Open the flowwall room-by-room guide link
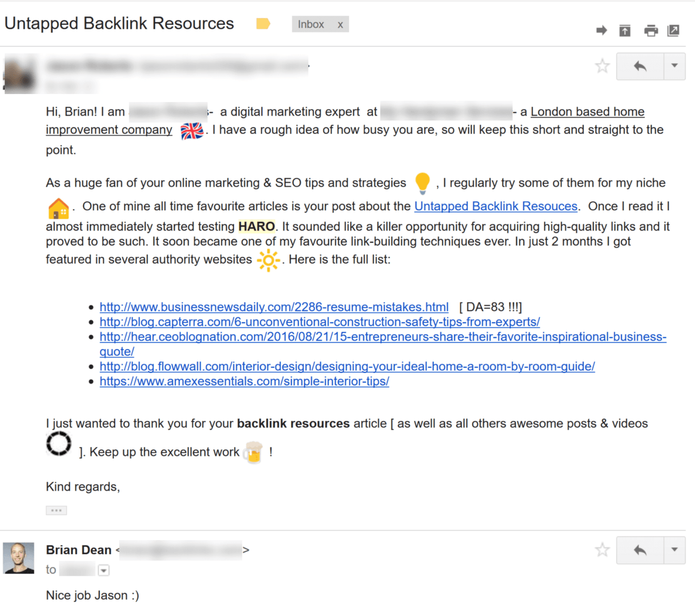 pos(347,366)
